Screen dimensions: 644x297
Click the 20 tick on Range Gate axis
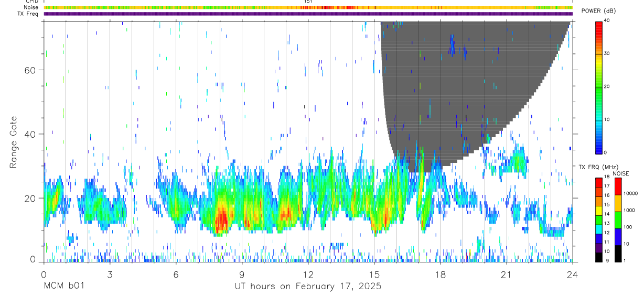click(x=30, y=198)
